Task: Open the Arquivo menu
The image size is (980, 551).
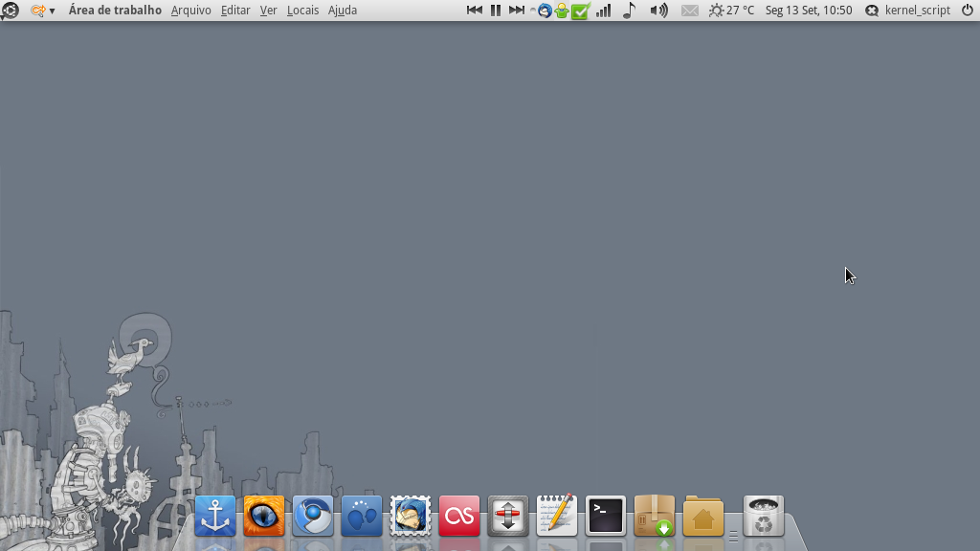Action: click(190, 10)
